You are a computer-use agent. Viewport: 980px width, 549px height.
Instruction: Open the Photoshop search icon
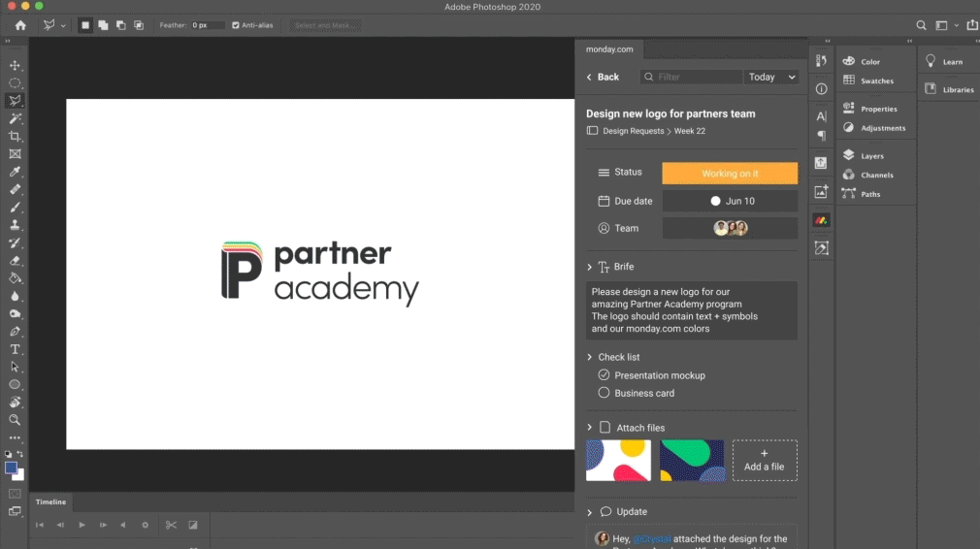click(921, 25)
